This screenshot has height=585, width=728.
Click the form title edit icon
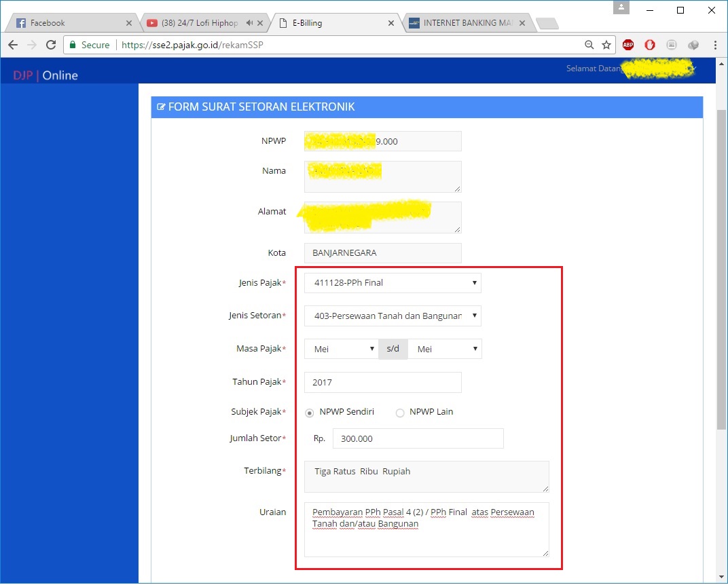click(x=161, y=107)
